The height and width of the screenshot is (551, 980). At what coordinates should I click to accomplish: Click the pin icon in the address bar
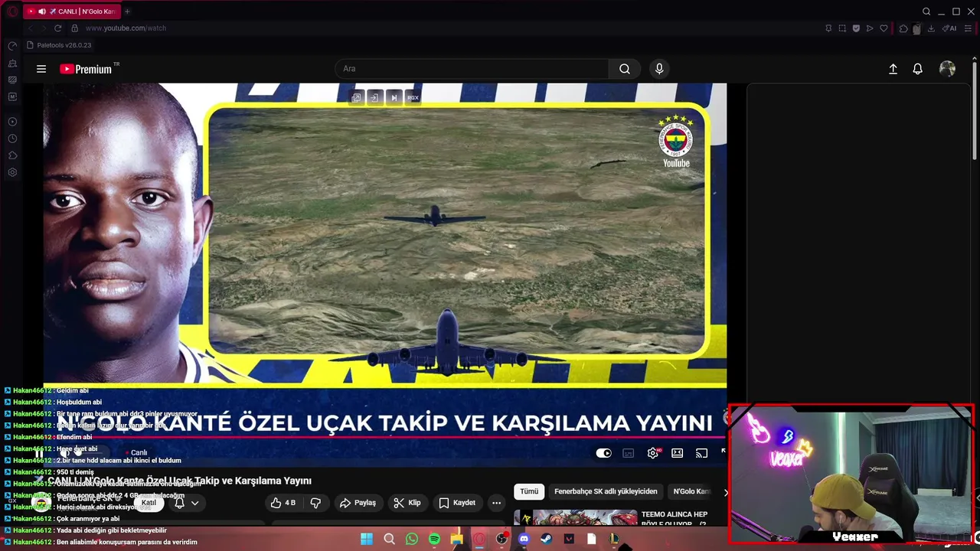828,28
